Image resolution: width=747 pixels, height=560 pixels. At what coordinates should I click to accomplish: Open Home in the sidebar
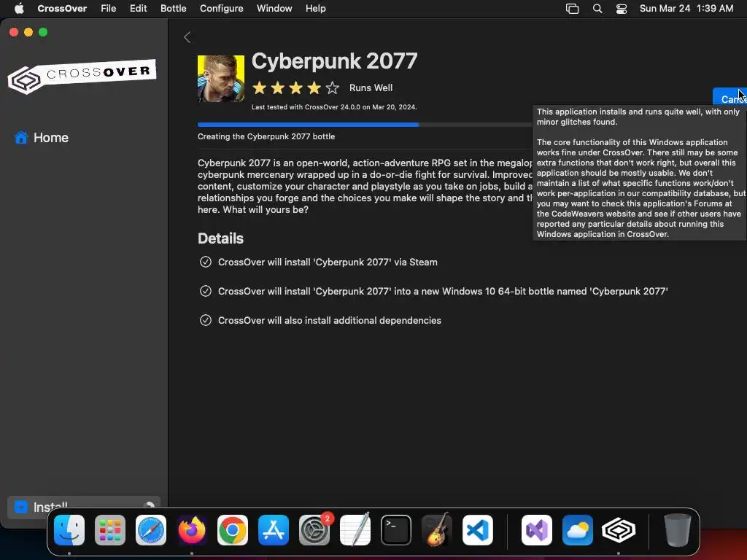coord(41,138)
